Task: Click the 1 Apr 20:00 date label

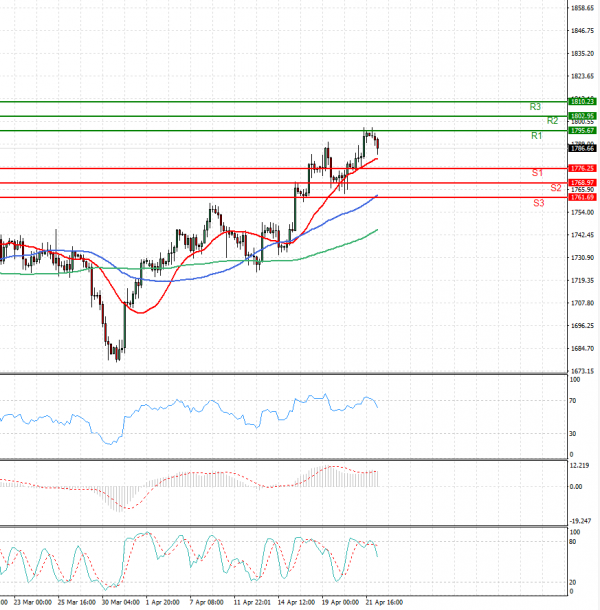Action: (163, 602)
